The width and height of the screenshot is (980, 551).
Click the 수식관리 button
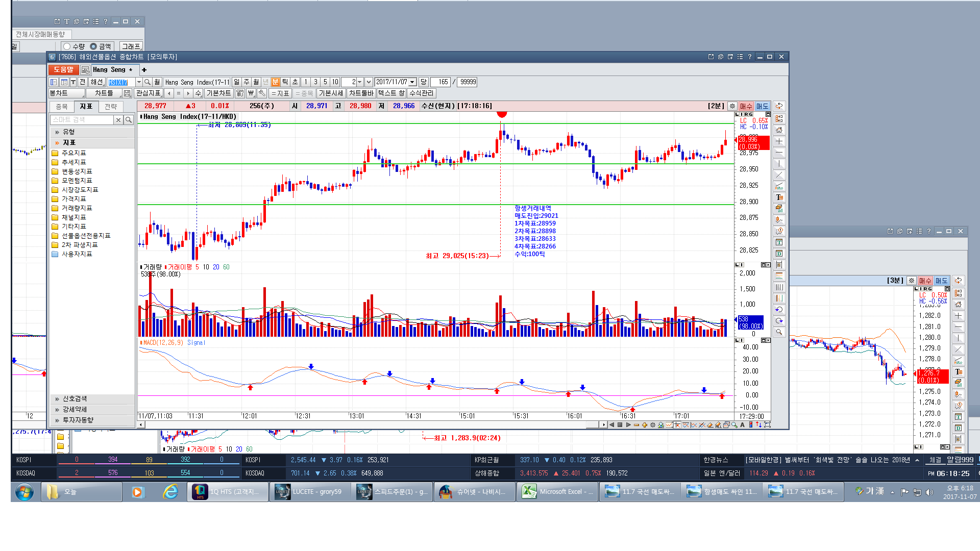(x=422, y=93)
